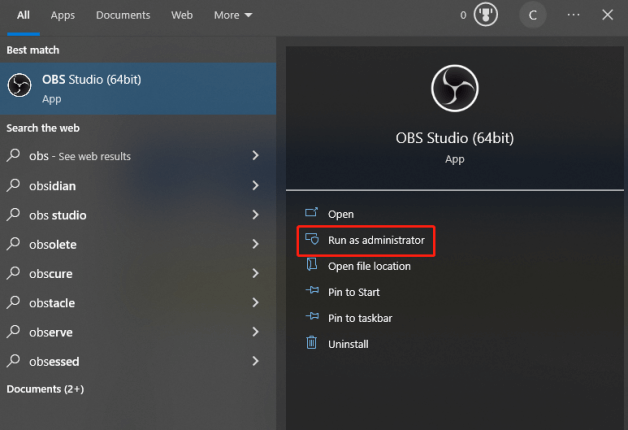Open the user account avatar C
The image size is (628, 430).
(x=533, y=15)
